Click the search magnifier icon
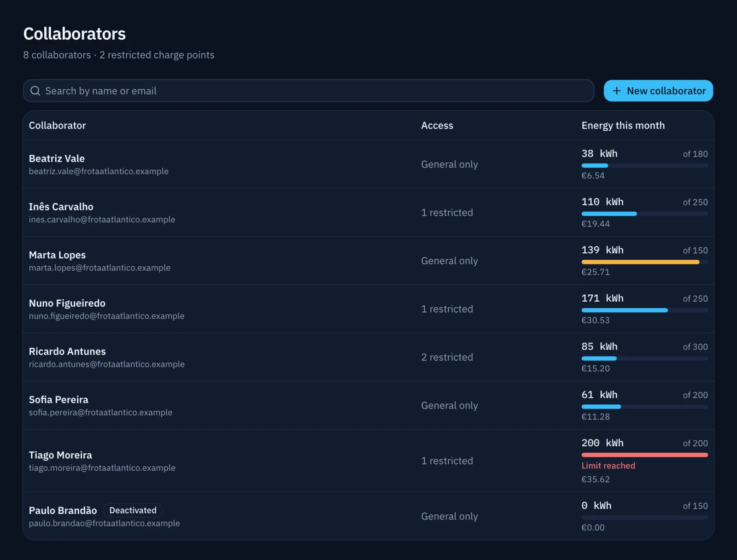 (x=35, y=91)
